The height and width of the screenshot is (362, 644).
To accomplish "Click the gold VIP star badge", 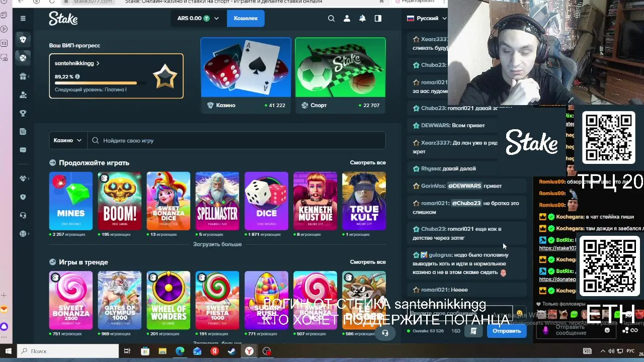I will 165,76.
